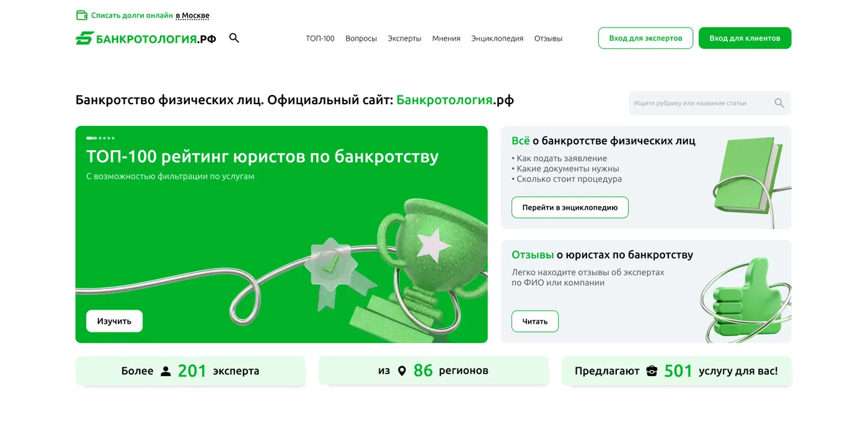Click the Предлагают 501 услугу stat card
This screenshot has height=425, width=868.
click(x=676, y=371)
